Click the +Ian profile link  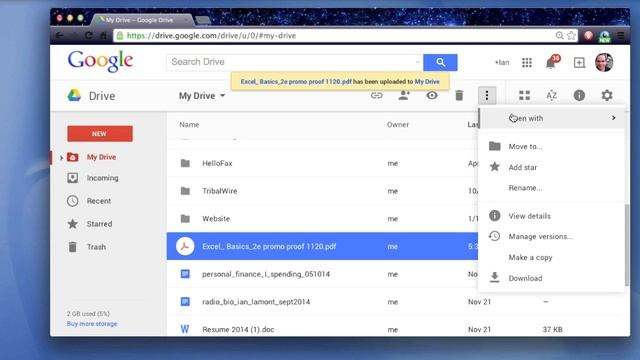[502, 62]
